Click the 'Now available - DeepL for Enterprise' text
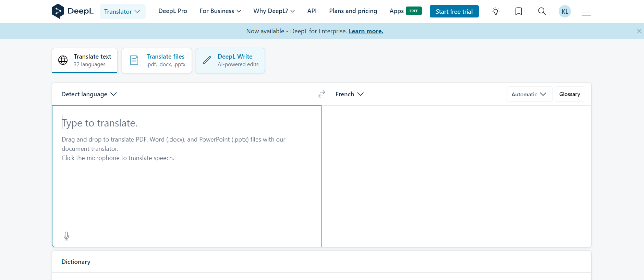The width and height of the screenshot is (644, 280). pos(296,31)
